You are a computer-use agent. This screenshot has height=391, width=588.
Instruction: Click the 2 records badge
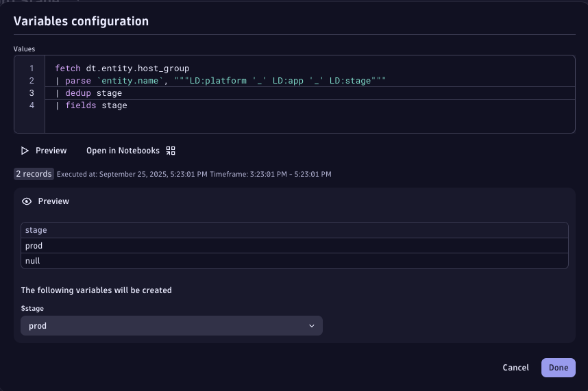34,174
